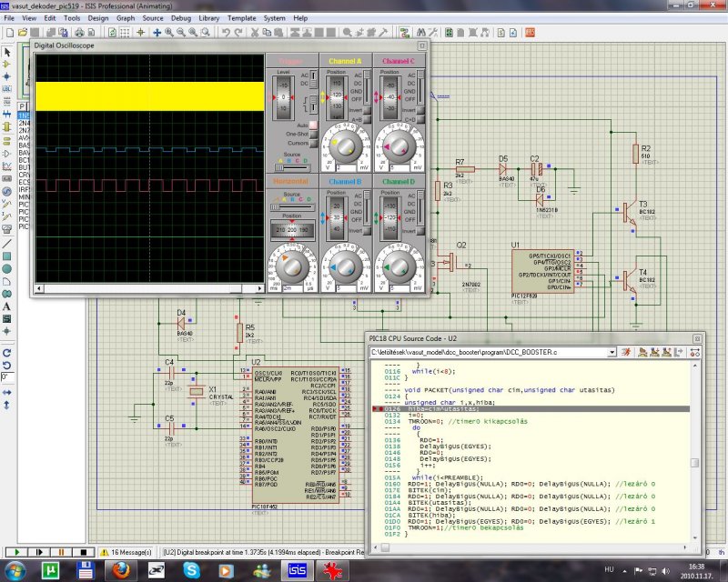This screenshot has height=582, width=728.
Task: Toggle the oscilloscope Auto trigger button
Action: (x=314, y=124)
